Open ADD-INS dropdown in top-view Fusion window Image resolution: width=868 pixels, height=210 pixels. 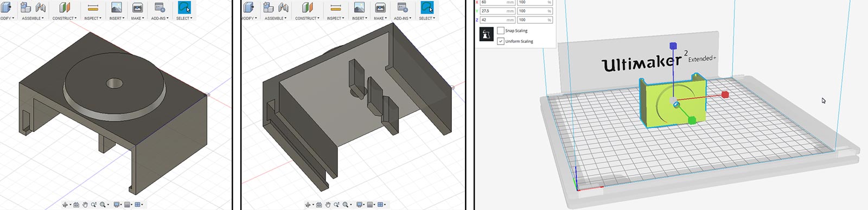point(159,18)
